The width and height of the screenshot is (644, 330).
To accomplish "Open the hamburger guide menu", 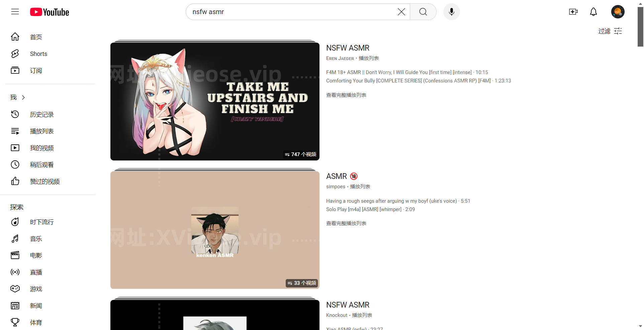I will click(x=15, y=12).
